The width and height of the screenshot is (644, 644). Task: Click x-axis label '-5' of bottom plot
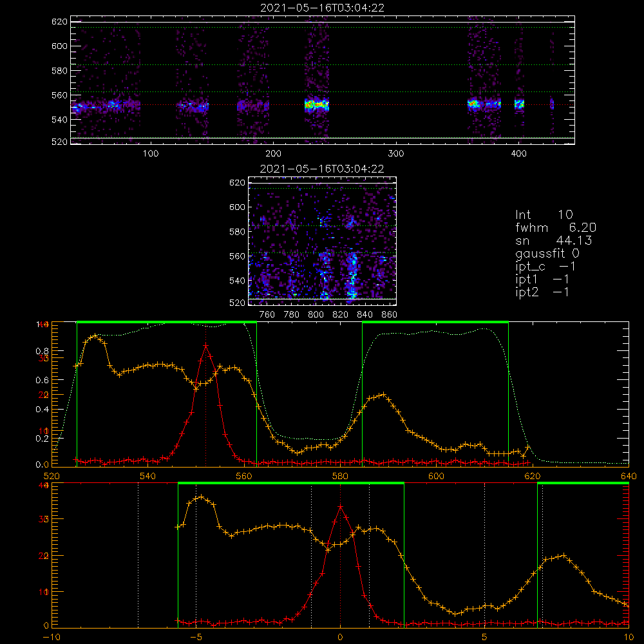point(196,638)
